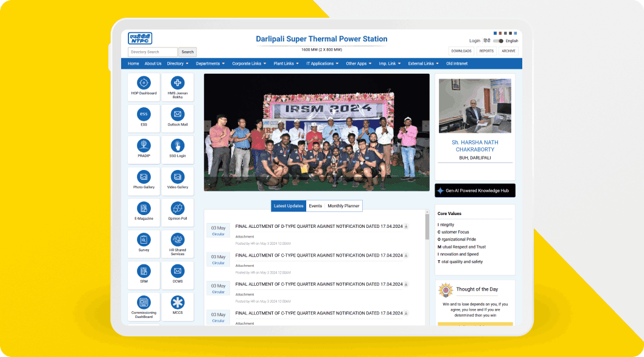This screenshot has width=644, height=357.
Task: Open Gen-AI Powered Knowledge Hub
Action: (475, 190)
